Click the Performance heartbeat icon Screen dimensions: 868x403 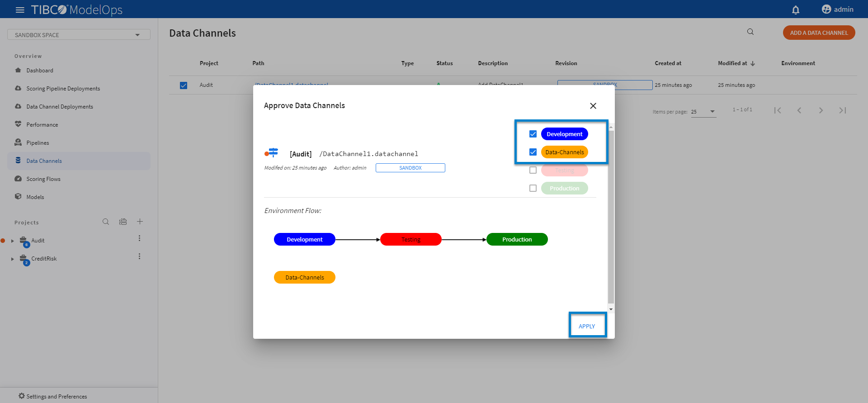tap(18, 124)
